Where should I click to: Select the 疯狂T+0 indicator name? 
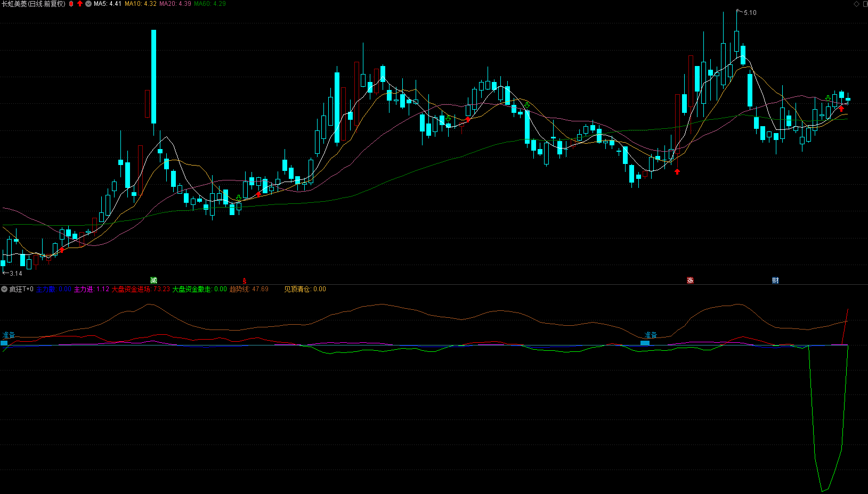[21, 289]
